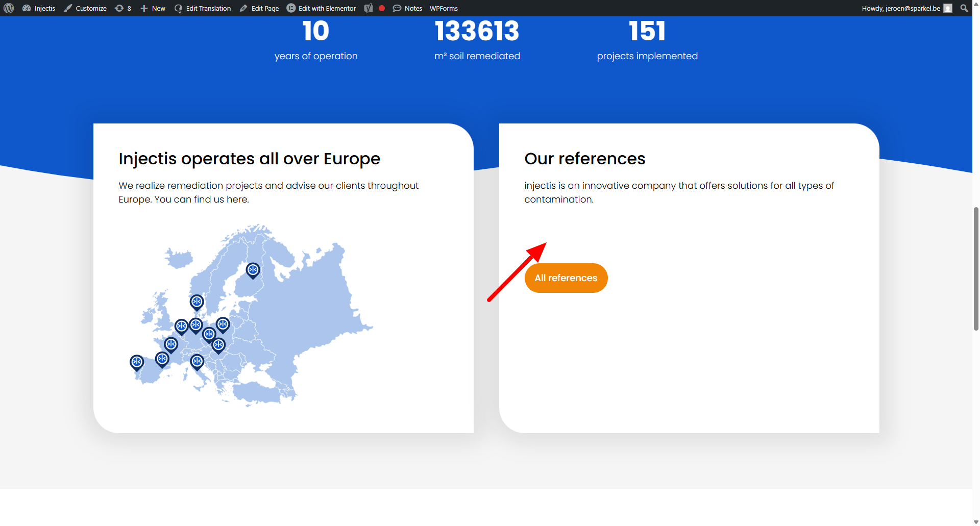Click the '133613' counter number

coord(477,31)
